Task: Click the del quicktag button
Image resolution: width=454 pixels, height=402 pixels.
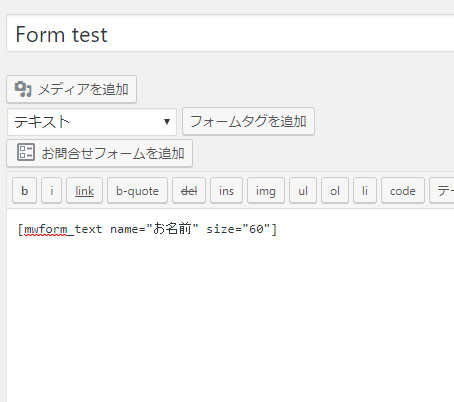Action: [x=189, y=191]
